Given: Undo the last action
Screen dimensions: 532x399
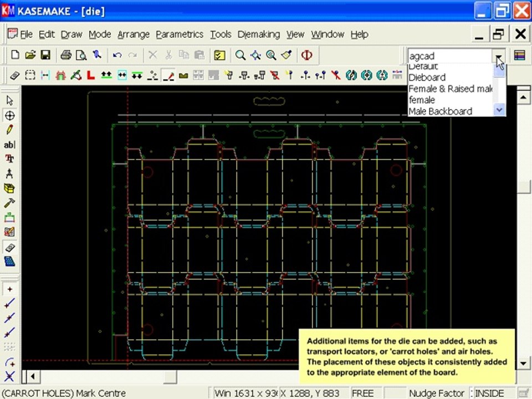Looking at the screenshot, I should 117,55.
